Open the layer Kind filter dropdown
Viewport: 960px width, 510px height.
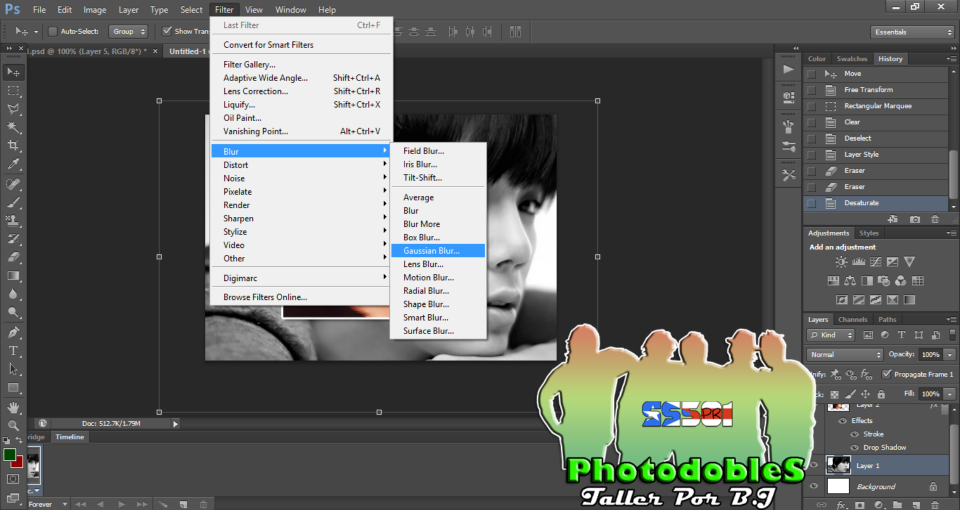pyautogui.click(x=831, y=335)
